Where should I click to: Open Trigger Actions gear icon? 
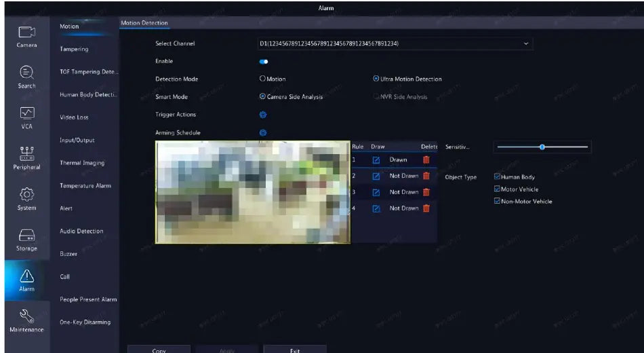(x=263, y=115)
